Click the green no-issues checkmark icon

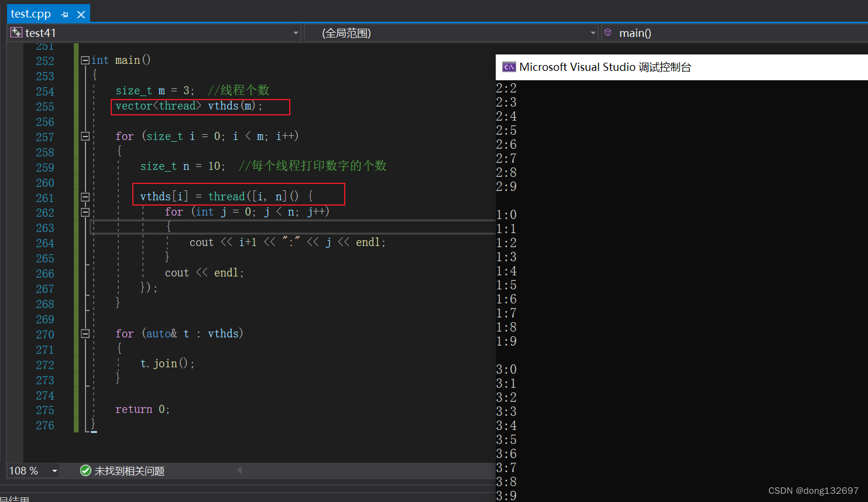click(85, 470)
